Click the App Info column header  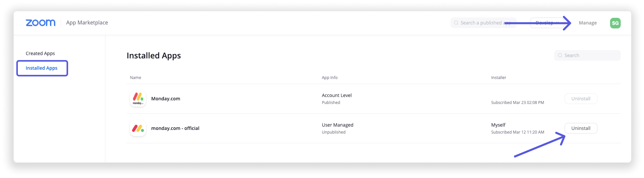tap(329, 78)
